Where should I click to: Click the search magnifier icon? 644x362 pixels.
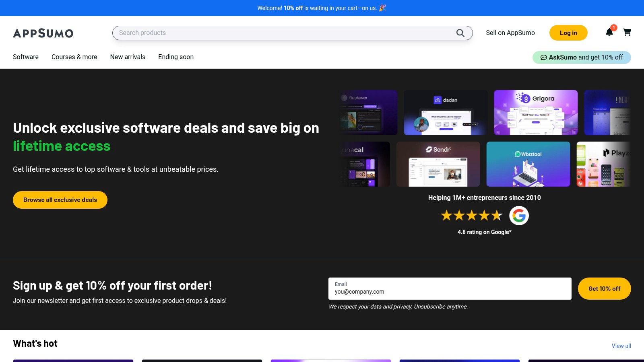(460, 33)
